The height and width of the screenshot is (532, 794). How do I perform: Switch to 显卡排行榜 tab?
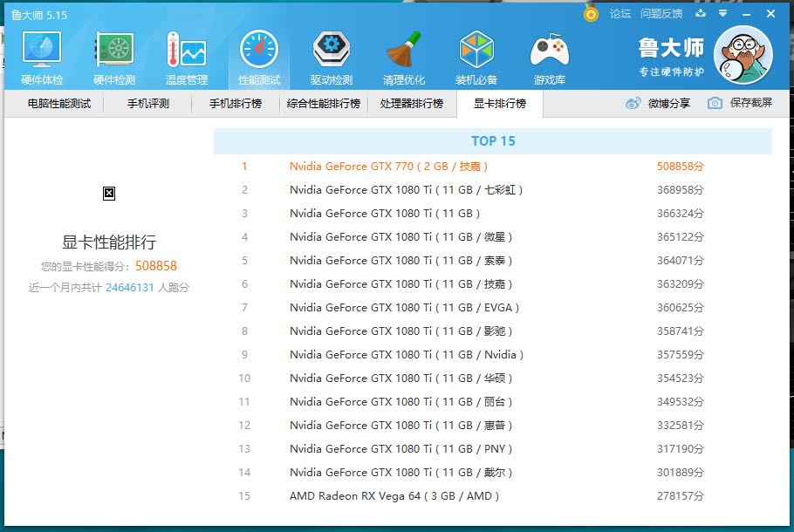click(x=500, y=104)
